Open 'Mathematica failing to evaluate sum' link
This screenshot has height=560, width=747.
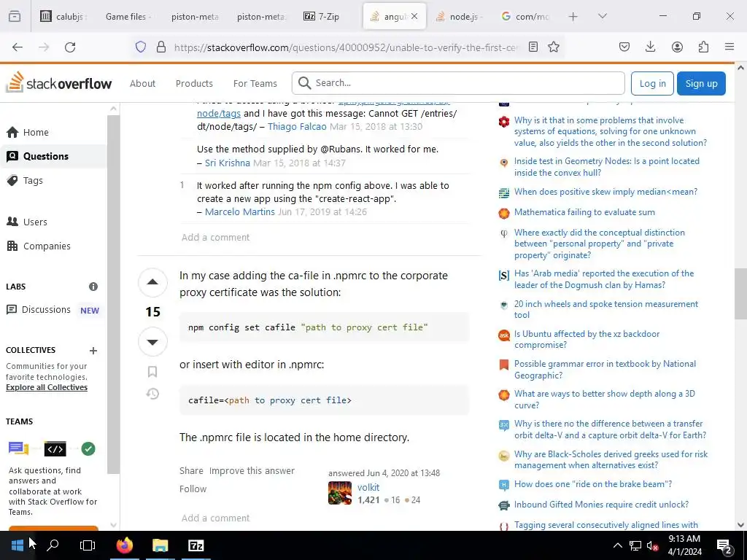584,212
